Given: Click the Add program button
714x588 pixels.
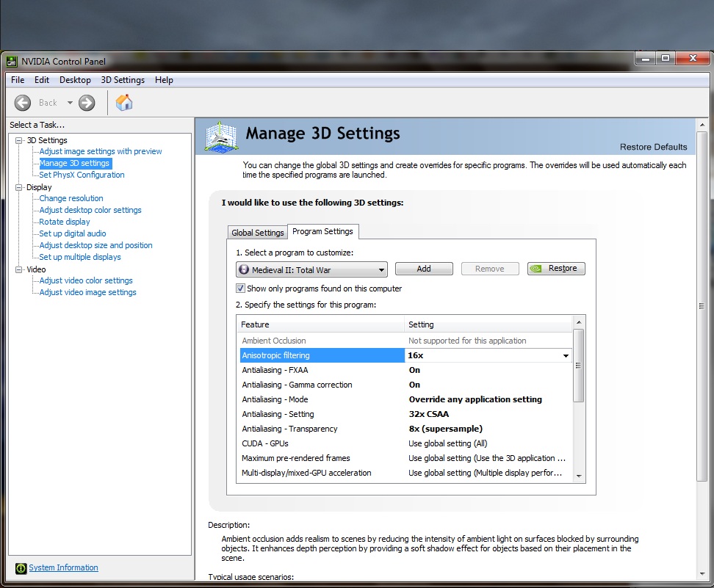Looking at the screenshot, I should (424, 269).
